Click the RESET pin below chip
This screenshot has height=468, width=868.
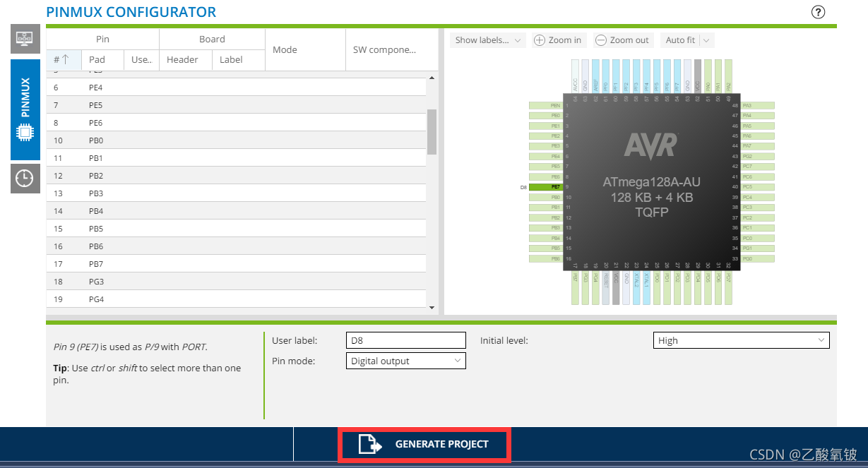pos(606,287)
